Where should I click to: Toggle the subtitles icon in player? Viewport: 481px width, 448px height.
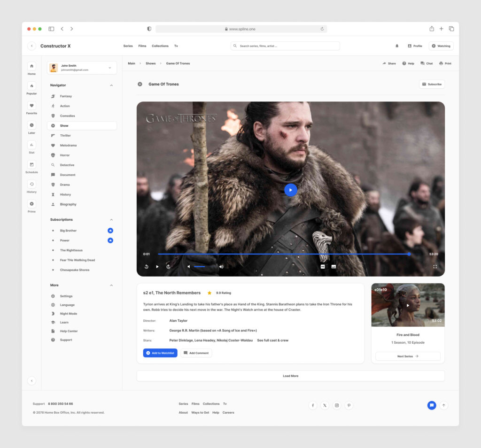pyautogui.click(x=334, y=267)
